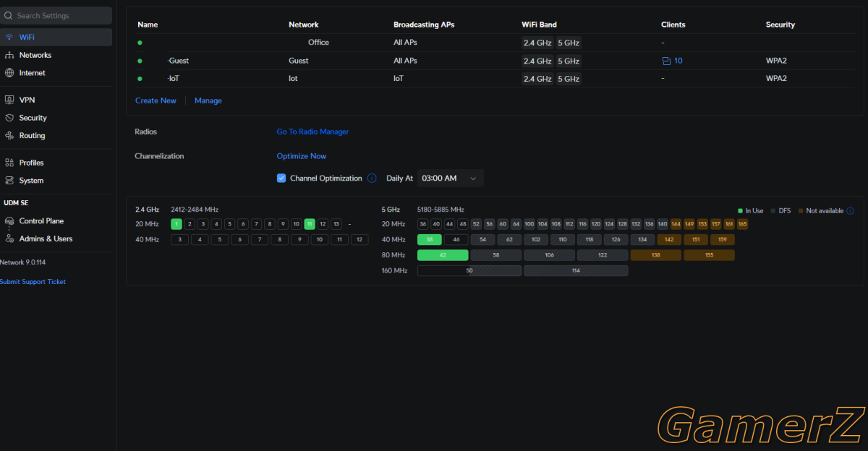Click the In Use legend swatch

[740, 211]
